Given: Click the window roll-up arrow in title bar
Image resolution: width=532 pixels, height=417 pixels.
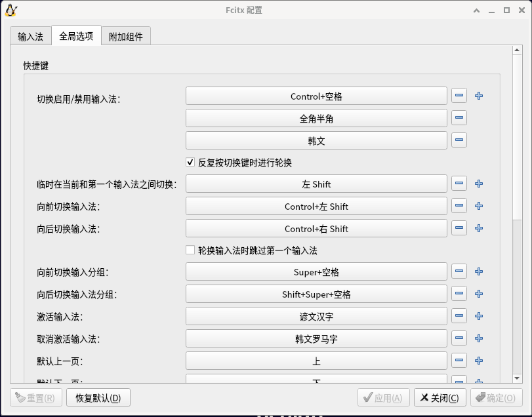Looking at the screenshot, I should point(477,10).
